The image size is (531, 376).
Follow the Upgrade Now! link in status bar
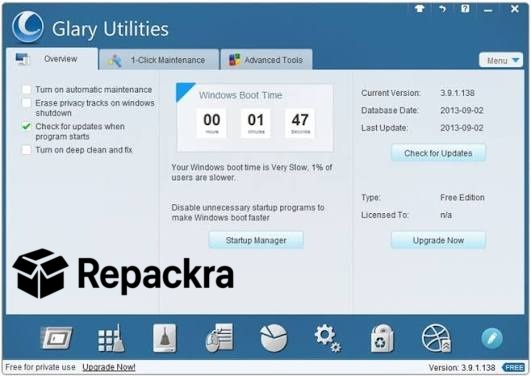109,367
